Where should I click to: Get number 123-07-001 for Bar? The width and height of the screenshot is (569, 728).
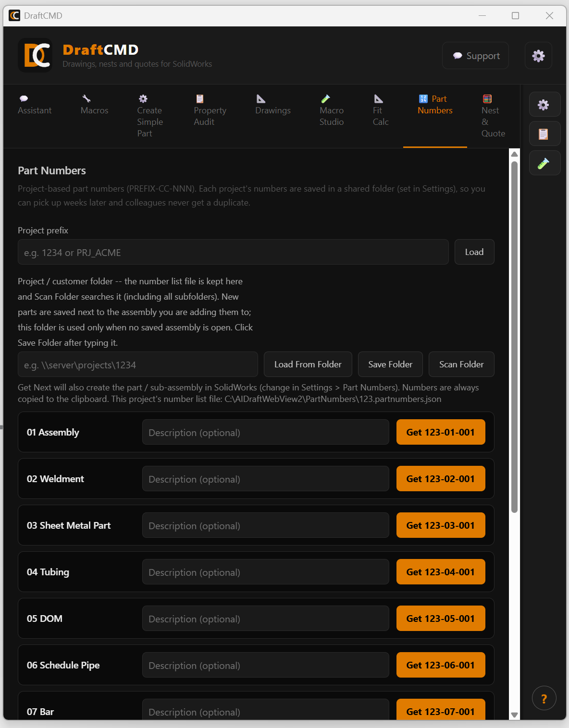pyautogui.click(x=441, y=710)
